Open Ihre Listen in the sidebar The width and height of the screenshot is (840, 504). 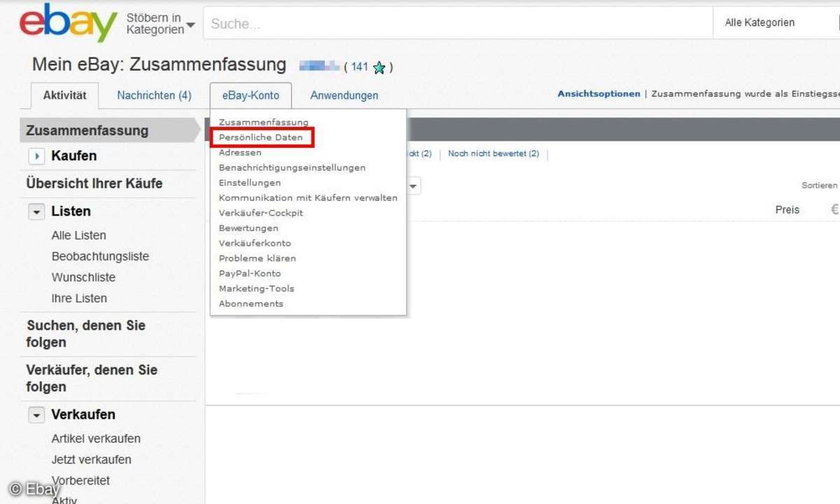tap(79, 298)
